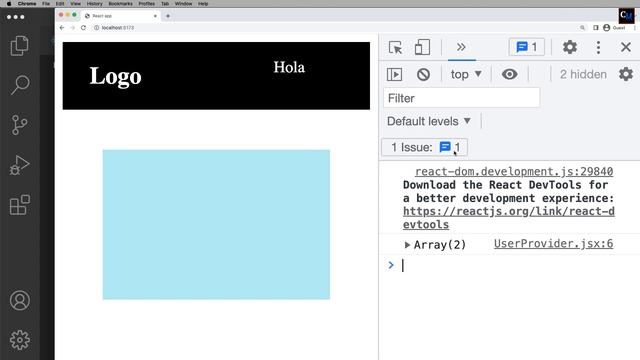Show more DevTools tabs chevron
Screen dimensions: 640x360
click(461, 47)
